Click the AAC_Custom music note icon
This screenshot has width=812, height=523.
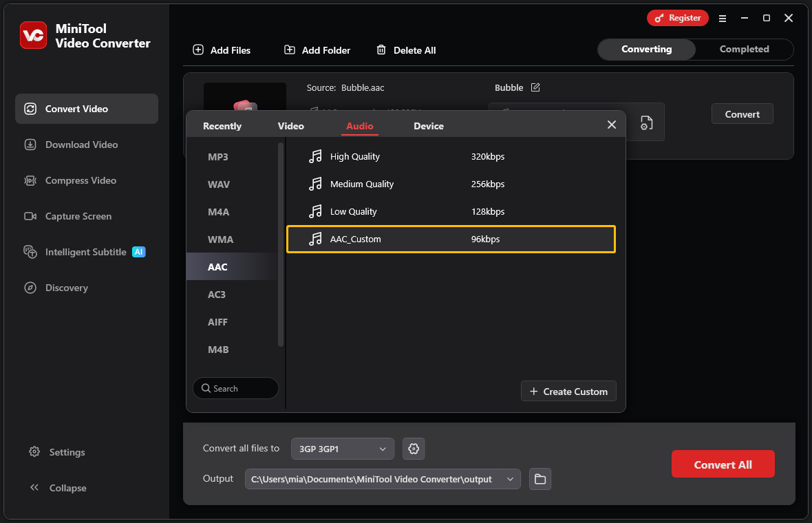(315, 239)
